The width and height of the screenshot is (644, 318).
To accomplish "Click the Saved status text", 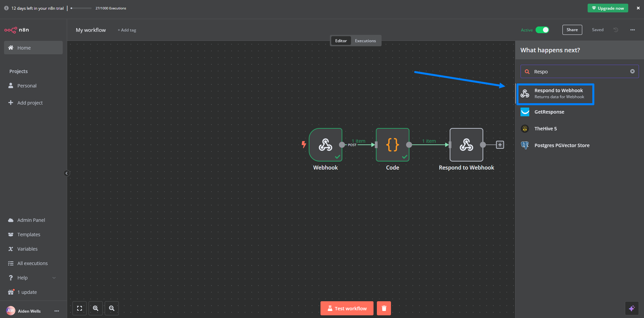I will (598, 30).
